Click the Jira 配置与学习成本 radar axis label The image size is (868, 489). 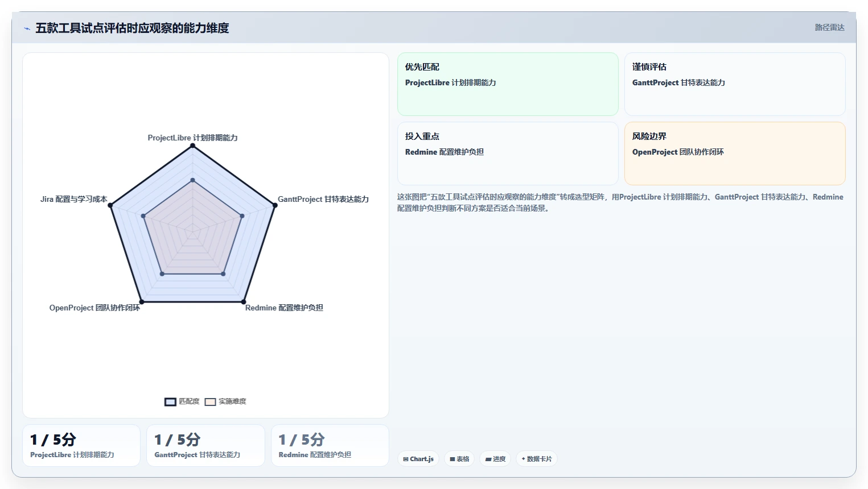click(x=73, y=199)
